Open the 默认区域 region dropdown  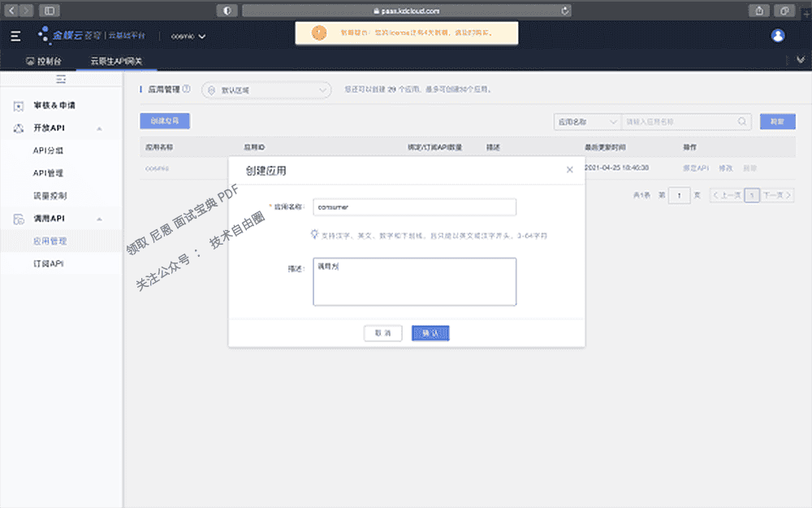click(x=266, y=90)
